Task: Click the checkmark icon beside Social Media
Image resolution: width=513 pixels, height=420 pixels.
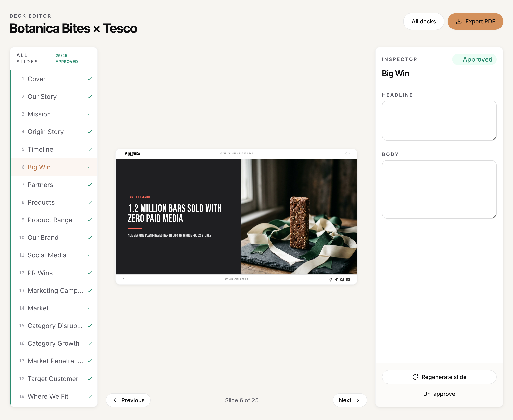Action: coord(90,255)
